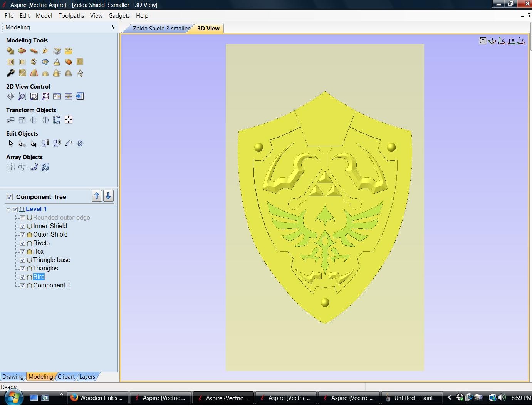Click the two-spheres Bake components icon

69,62
